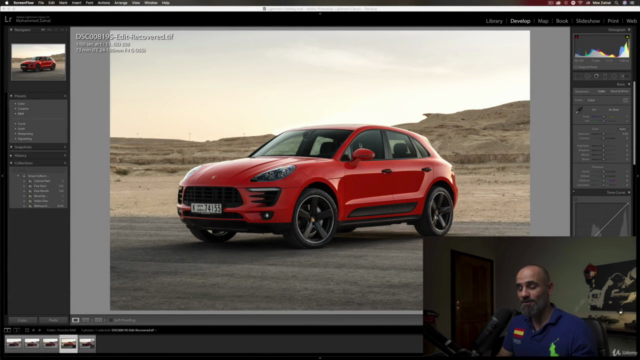Open the Apple menu
Image resolution: width=640 pixels, height=360 pixels.
click(7, 3)
